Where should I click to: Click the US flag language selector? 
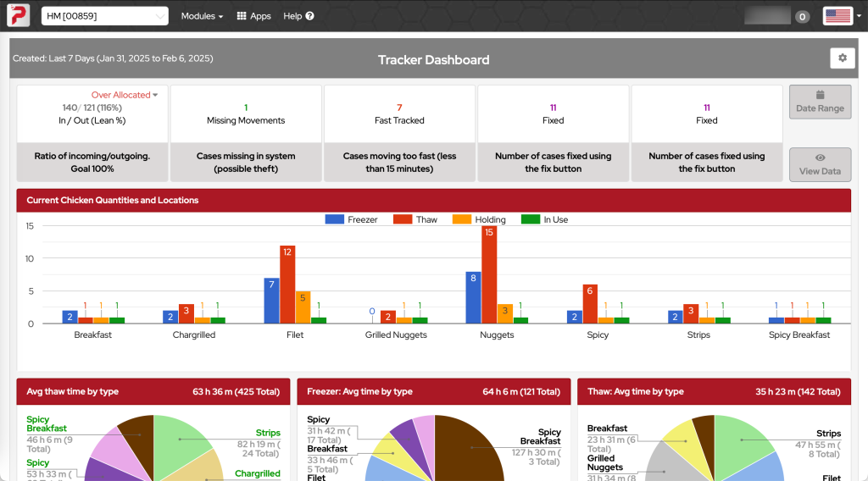pos(837,16)
